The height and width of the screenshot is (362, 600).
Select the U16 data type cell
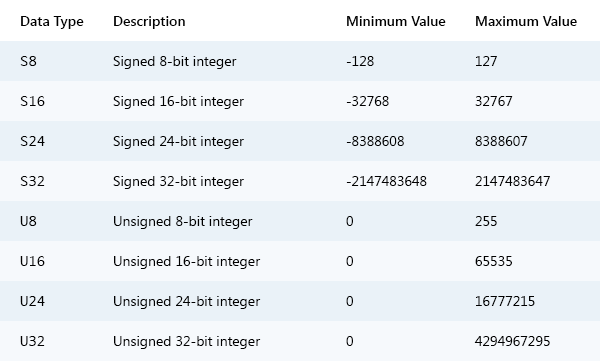click(33, 261)
